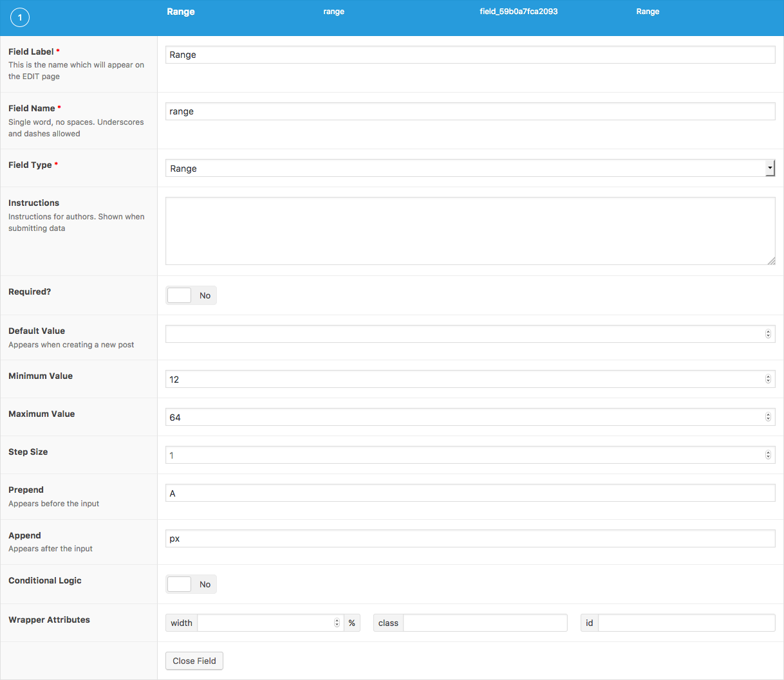784x680 pixels.
Task: Click the field key field_59b0a7fca2093 in header
Action: tap(518, 12)
